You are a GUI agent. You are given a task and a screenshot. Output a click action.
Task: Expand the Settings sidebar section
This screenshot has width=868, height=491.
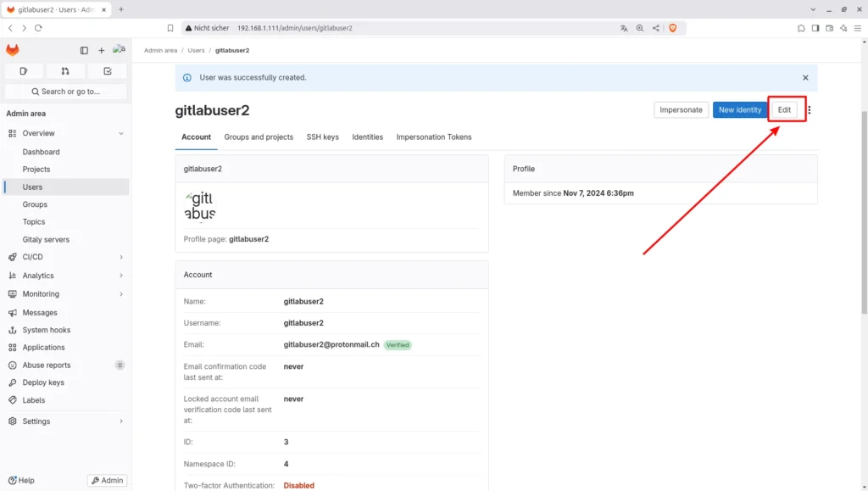121,421
